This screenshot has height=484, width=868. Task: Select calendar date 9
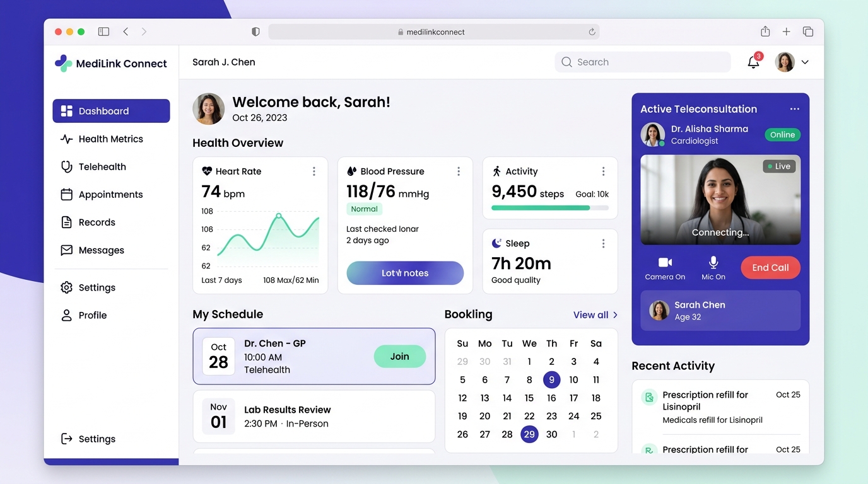(551, 380)
